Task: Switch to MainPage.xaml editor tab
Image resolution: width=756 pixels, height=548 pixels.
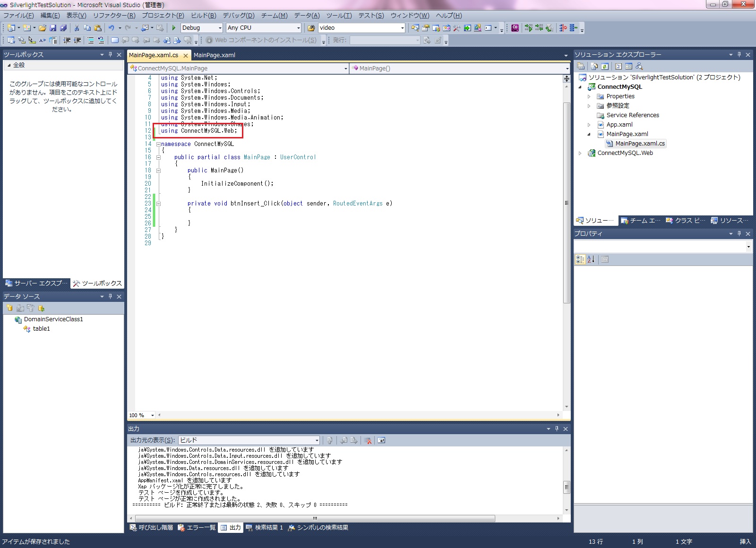Action: (x=215, y=55)
